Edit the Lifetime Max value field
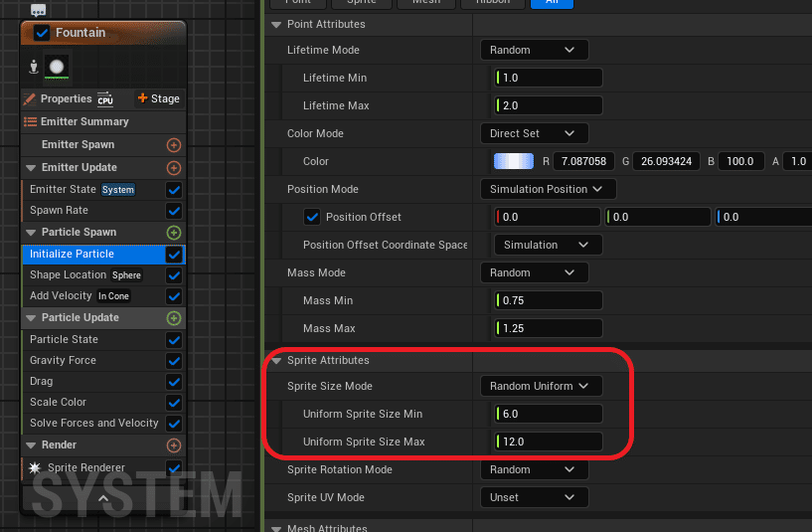This screenshot has width=812, height=532. 549,105
